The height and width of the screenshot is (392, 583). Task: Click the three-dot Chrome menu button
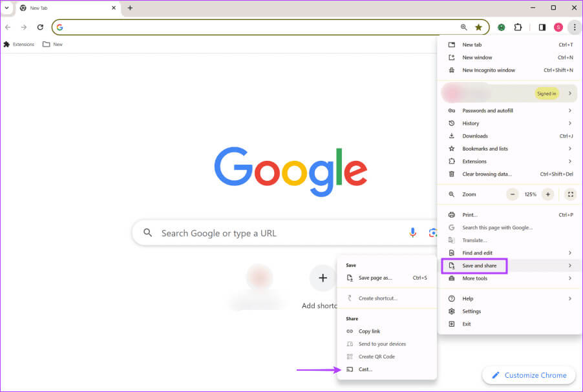[x=575, y=27]
